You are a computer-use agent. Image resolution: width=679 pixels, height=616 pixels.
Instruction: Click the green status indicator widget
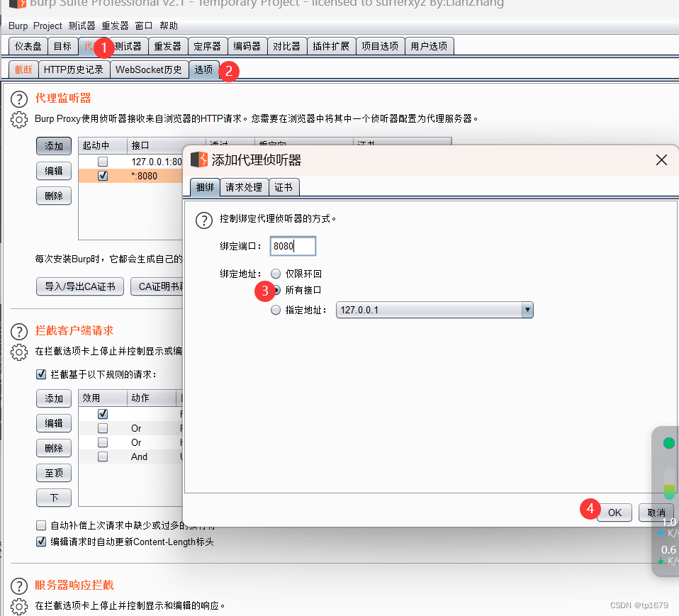[668, 443]
